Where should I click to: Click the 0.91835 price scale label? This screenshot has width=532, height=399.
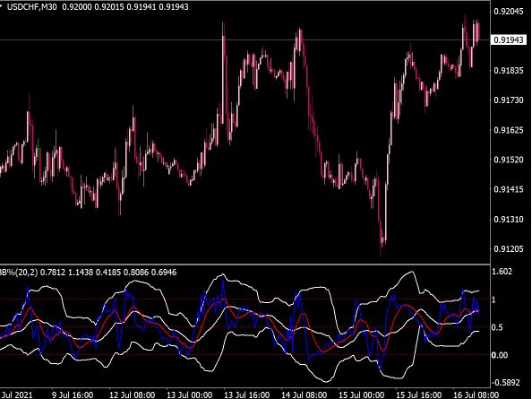[508, 70]
